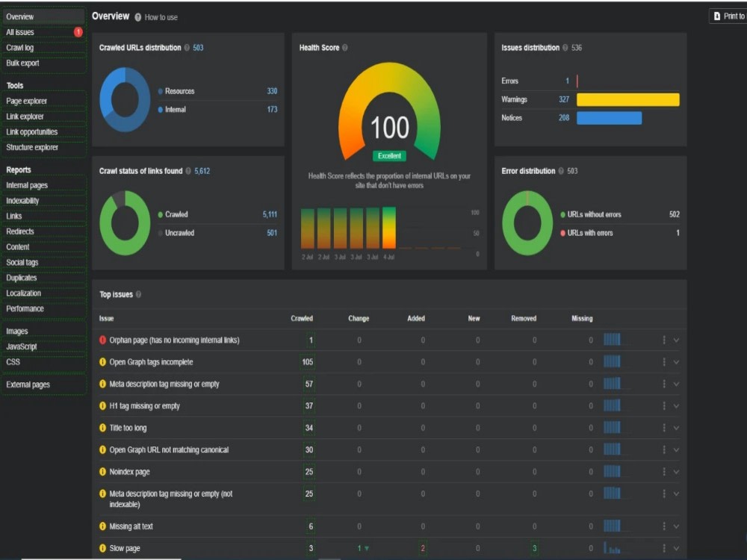747x560 pixels.
Task: Click the help icon next to Overview
Action: pos(137,17)
